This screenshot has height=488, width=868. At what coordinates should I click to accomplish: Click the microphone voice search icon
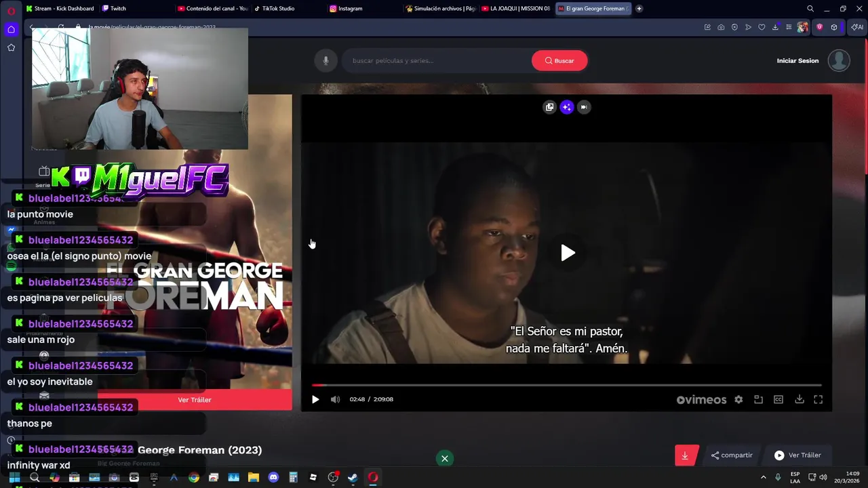click(x=325, y=60)
